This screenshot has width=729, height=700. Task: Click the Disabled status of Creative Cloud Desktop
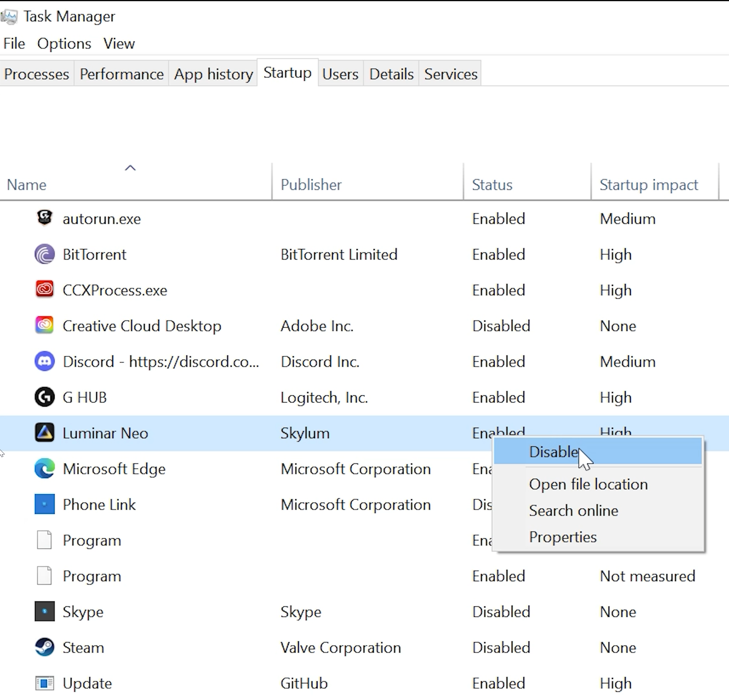(x=501, y=326)
